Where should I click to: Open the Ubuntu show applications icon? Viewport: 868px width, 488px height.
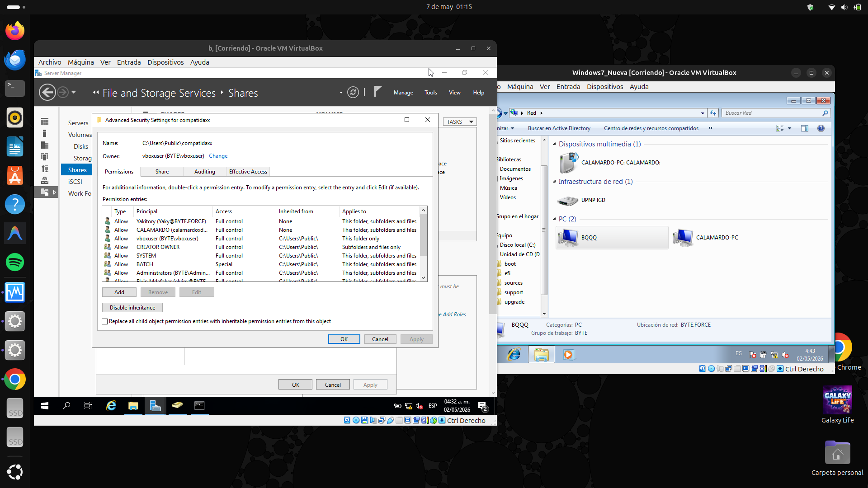pos(15,472)
